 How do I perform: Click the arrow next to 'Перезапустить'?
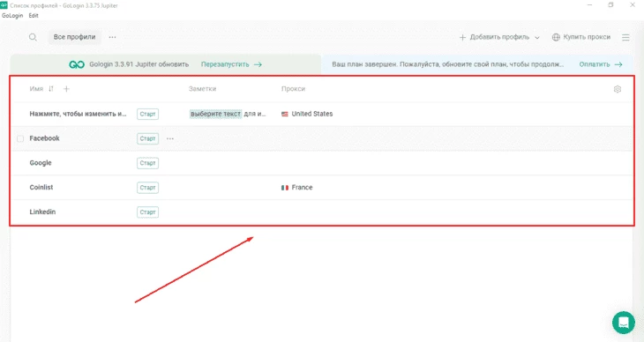coord(258,64)
